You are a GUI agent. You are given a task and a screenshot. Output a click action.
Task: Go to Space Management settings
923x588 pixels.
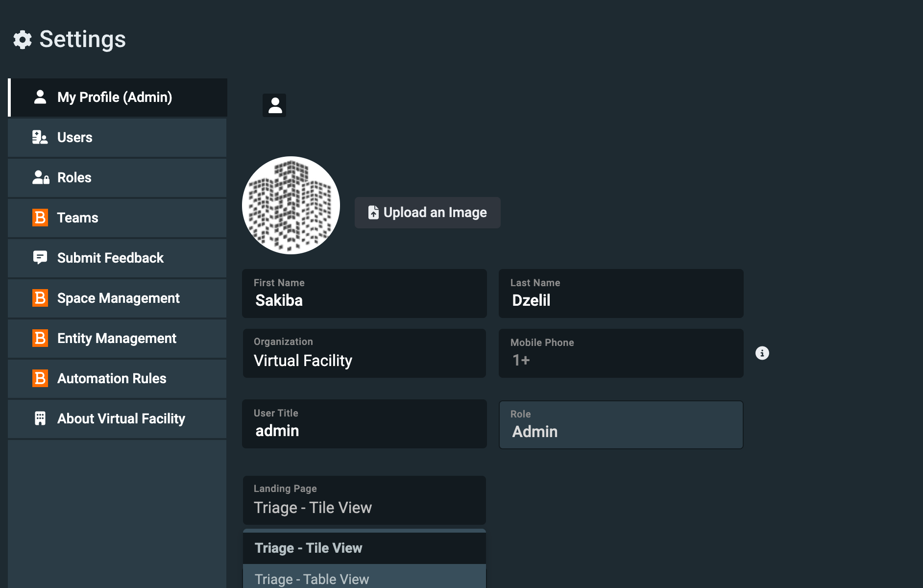(118, 298)
